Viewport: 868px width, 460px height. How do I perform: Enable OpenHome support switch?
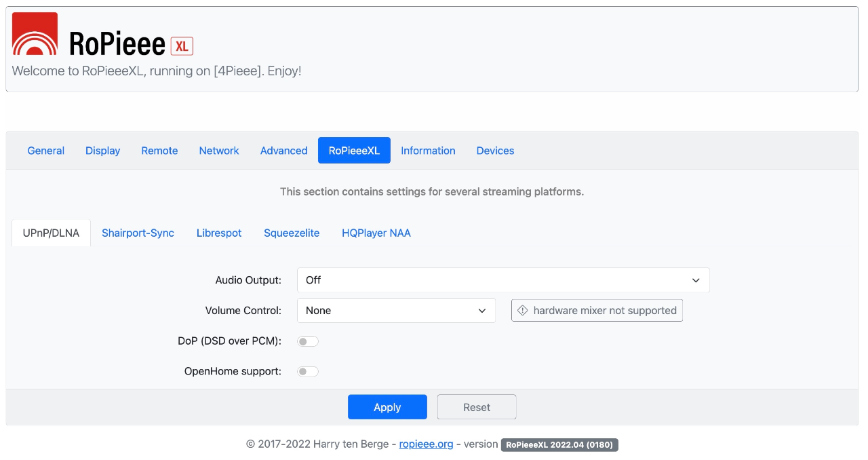point(308,371)
